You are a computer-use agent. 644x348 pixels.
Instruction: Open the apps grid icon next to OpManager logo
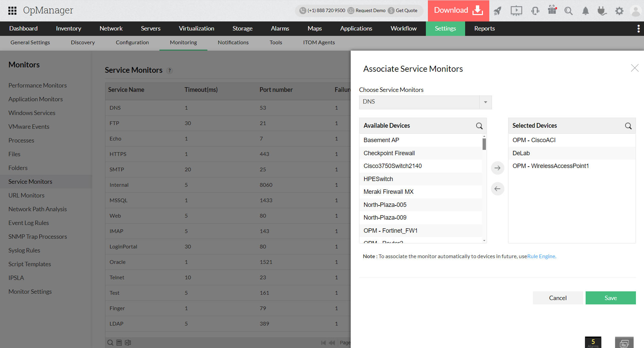point(12,10)
